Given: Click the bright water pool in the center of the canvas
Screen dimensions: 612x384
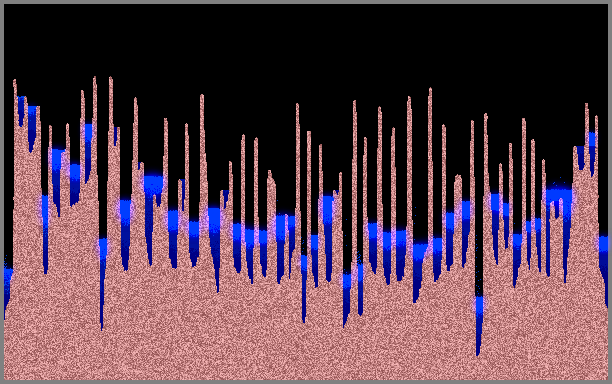Looking at the screenshot, I should [x=280, y=226].
